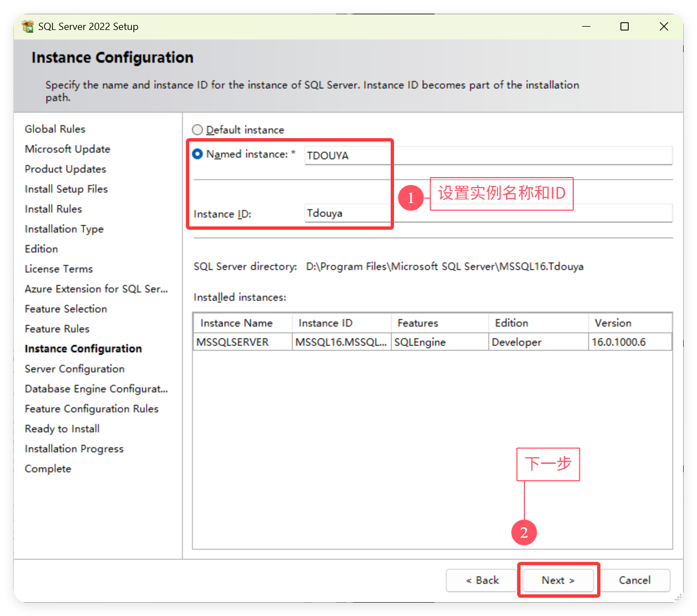Select Server Configuration step
The width and height of the screenshot is (697, 616).
tap(74, 368)
